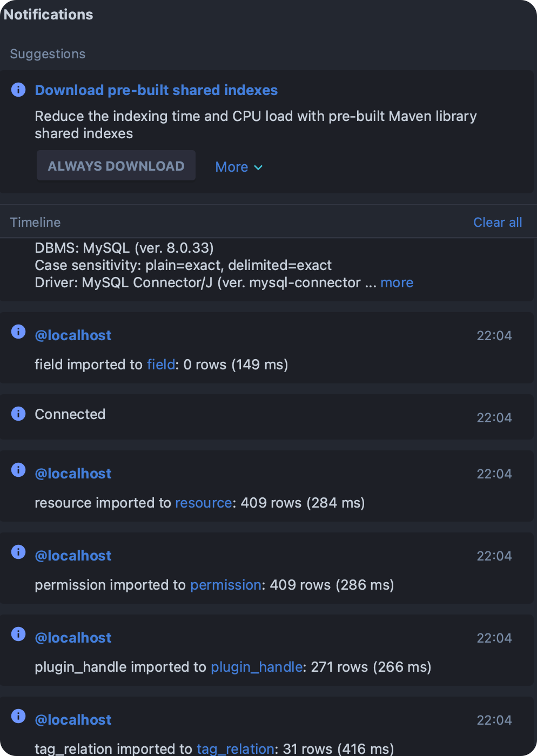Expand truncated driver info with 'more' link

(397, 283)
